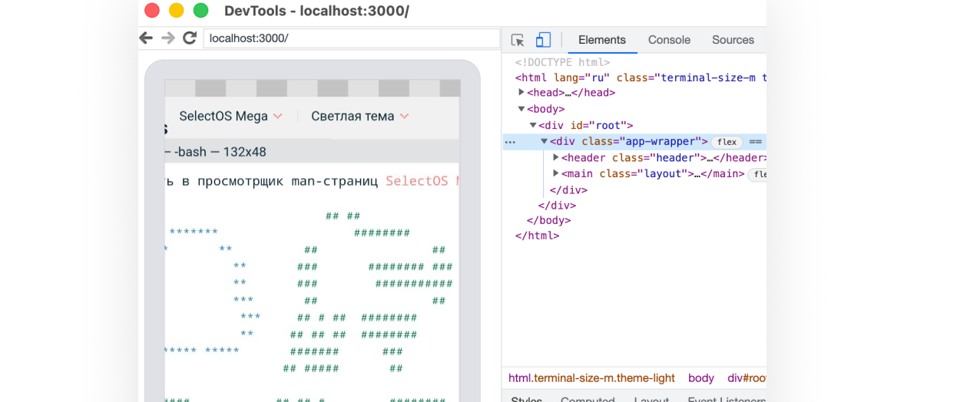Click the body breadcrumb
The width and height of the screenshot is (980, 402).
[x=701, y=378]
